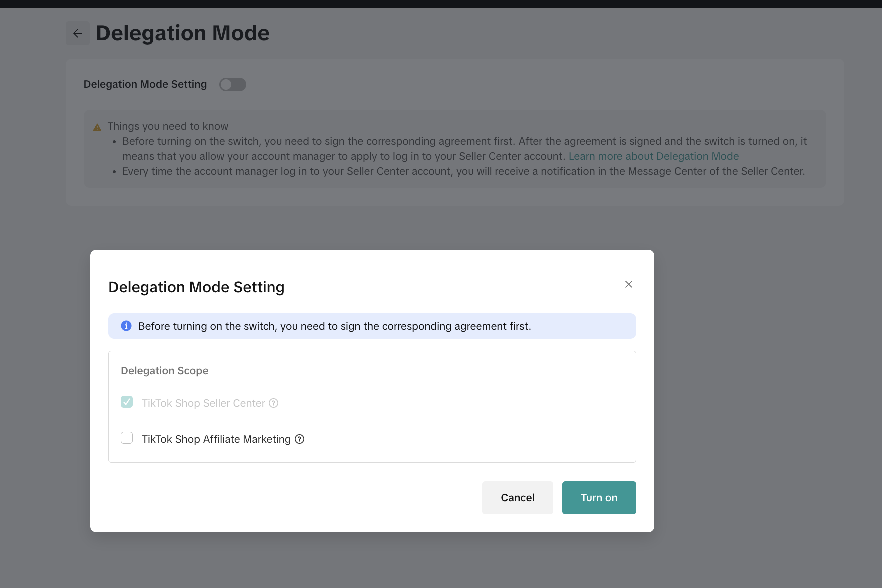Open Learn more about Delegation Mode link
This screenshot has width=882, height=588.
pyautogui.click(x=653, y=156)
